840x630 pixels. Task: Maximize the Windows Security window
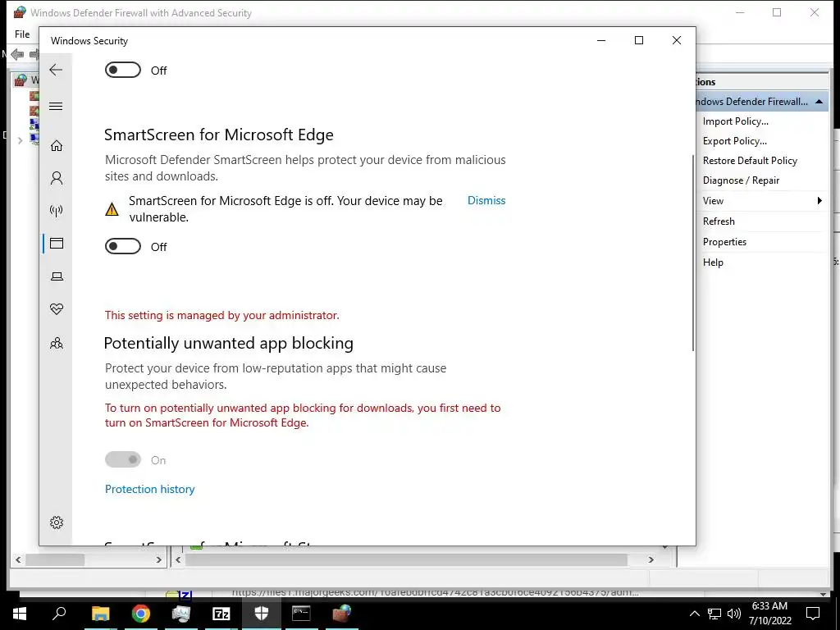[638, 40]
